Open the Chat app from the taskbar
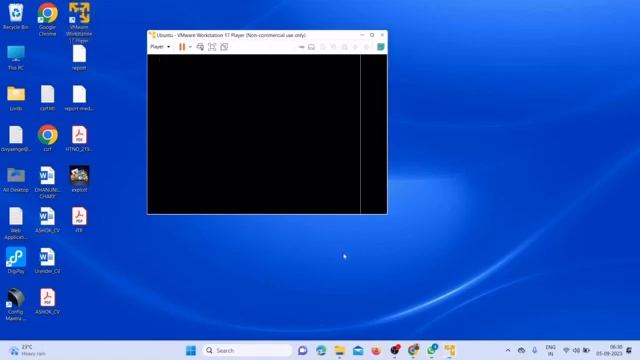640x360 pixels. [x=302, y=350]
